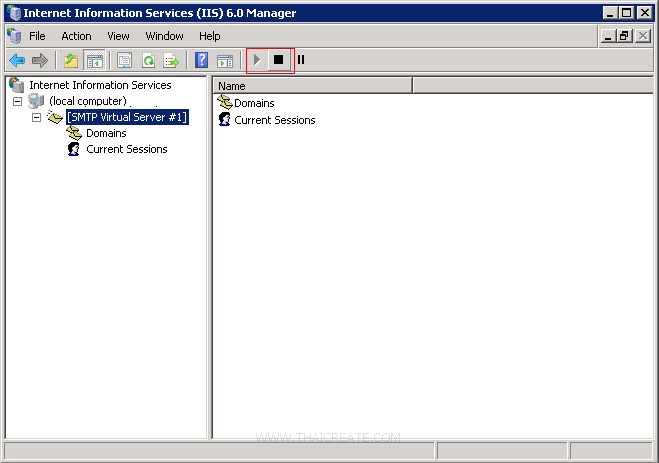Image resolution: width=659 pixels, height=463 pixels.
Task: Minimize the IIS Manager main window
Action: pyautogui.click(x=610, y=13)
